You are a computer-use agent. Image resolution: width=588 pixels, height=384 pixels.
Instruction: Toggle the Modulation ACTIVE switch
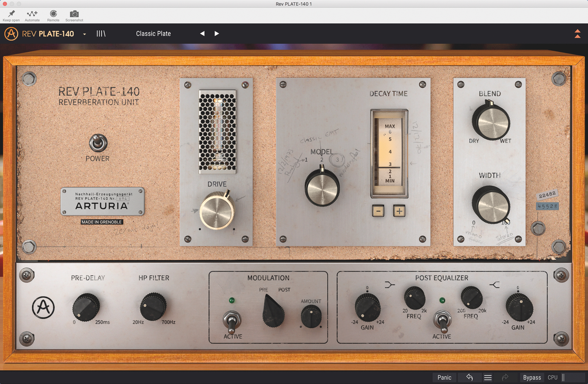pos(232,321)
